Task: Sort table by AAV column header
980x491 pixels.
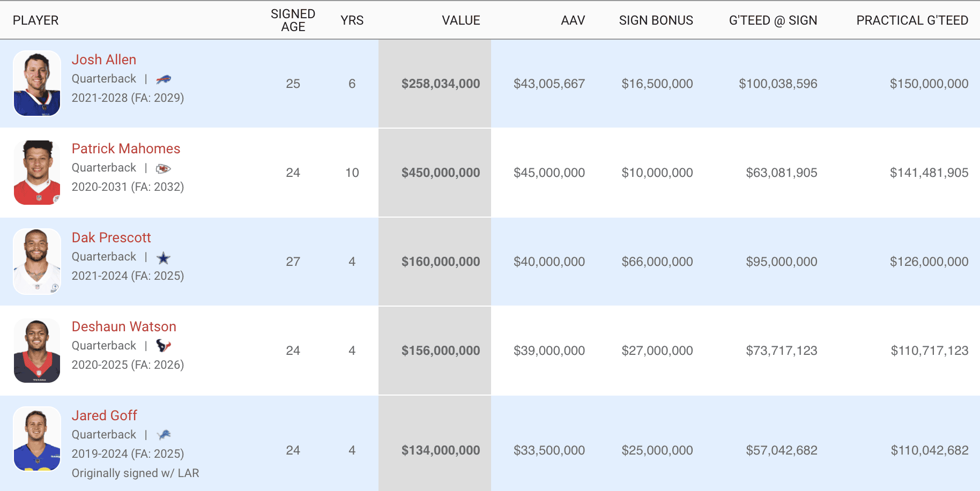Action: (x=573, y=20)
